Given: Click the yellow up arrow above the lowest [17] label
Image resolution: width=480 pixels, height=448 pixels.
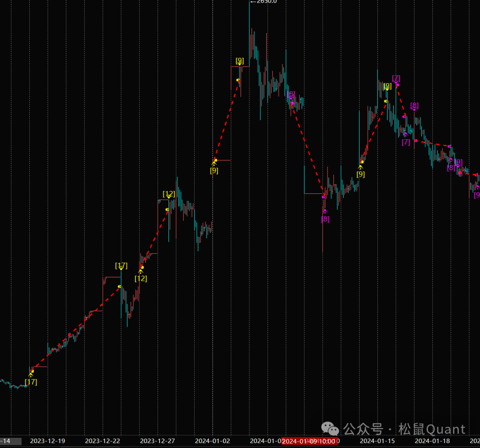Looking at the screenshot, I should pyautogui.click(x=31, y=375).
